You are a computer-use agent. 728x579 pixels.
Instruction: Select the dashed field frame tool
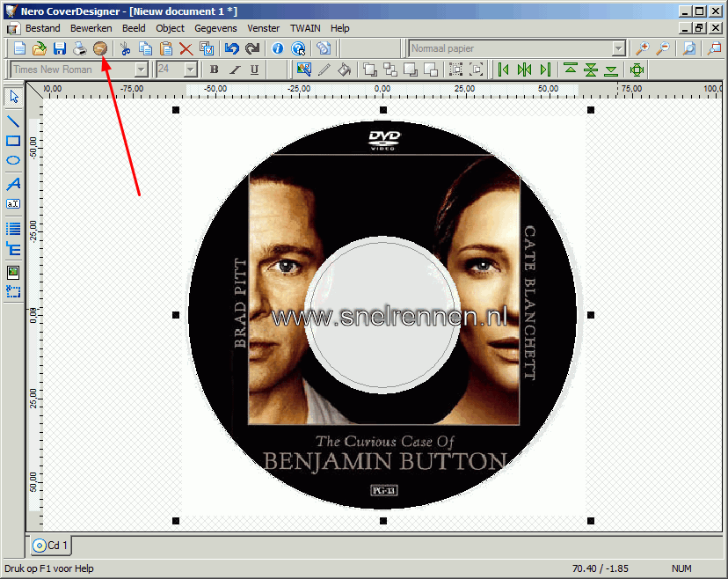pyautogui.click(x=13, y=292)
